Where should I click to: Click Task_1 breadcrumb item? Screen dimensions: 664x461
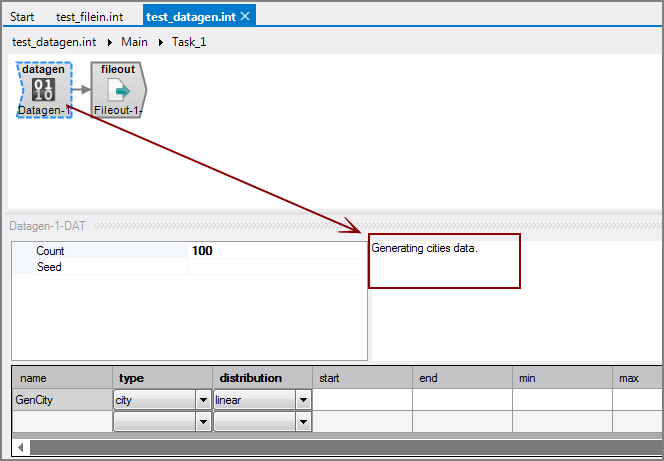pyautogui.click(x=189, y=42)
